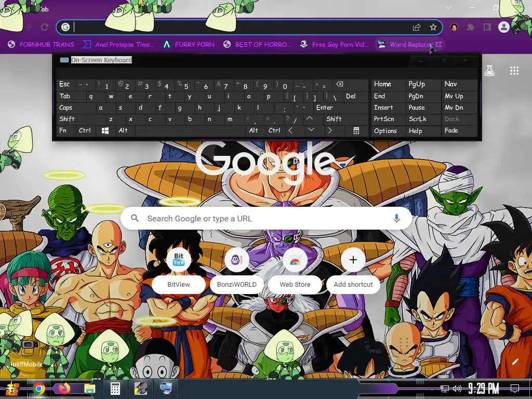This screenshot has height=399, width=532.
Task: Open Calculator from the taskbar
Action: click(x=115, y=389)
